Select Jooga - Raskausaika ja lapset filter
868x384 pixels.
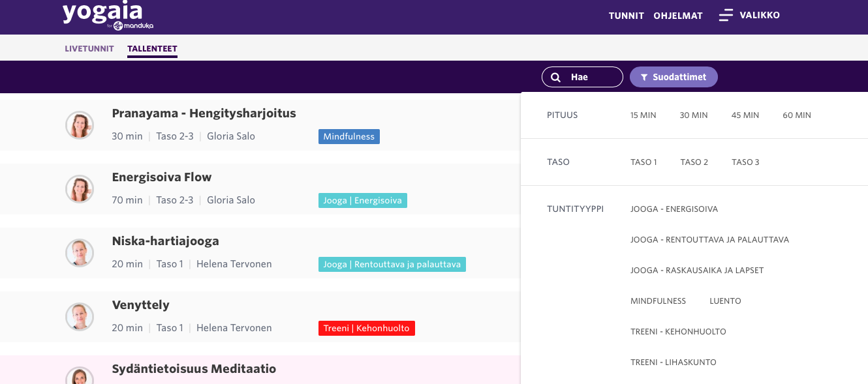tap(697, 271)
